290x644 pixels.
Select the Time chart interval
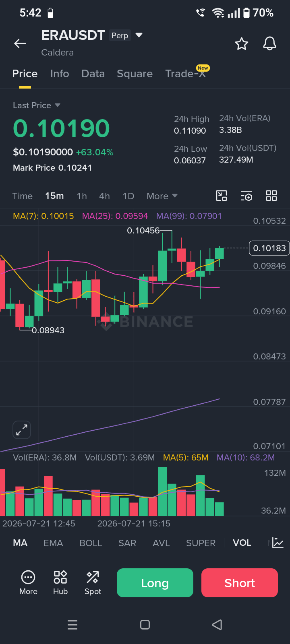point(22,196)
